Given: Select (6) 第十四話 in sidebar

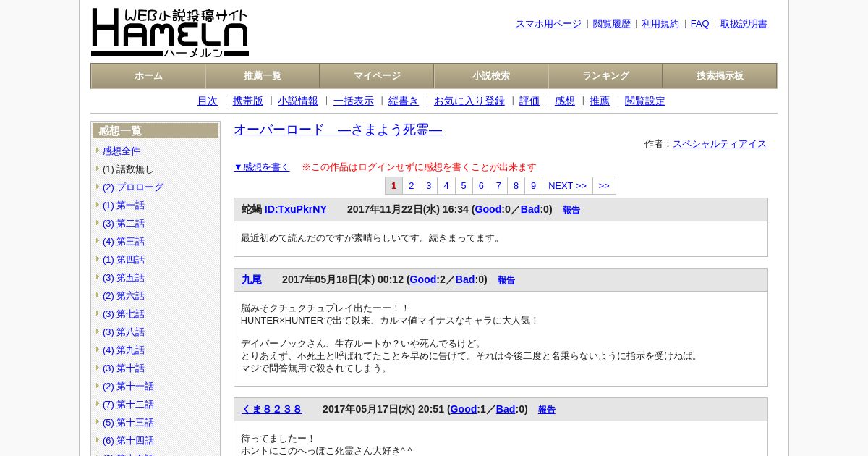Looking at the screenshot, I should tap(128, 441).
